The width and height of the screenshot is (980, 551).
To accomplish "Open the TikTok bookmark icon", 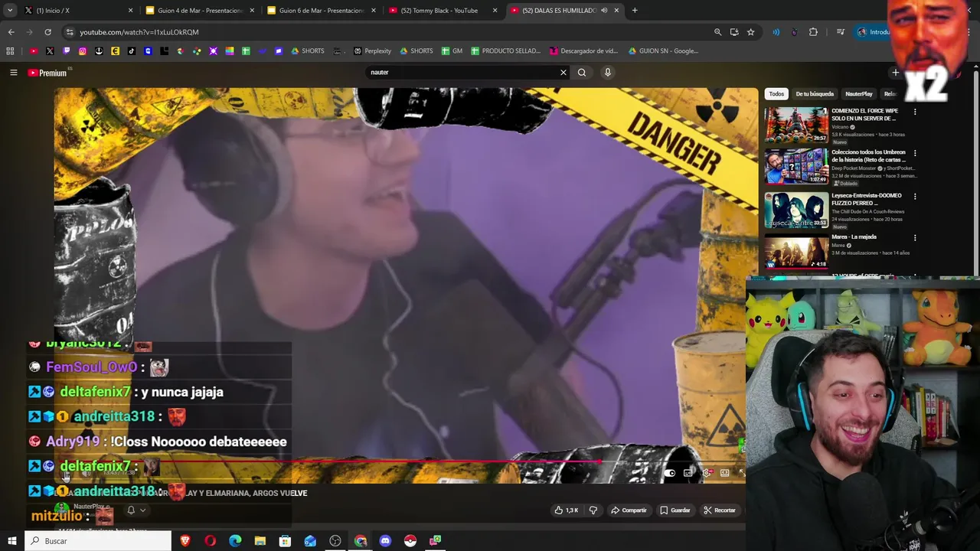I will [132, 51].
